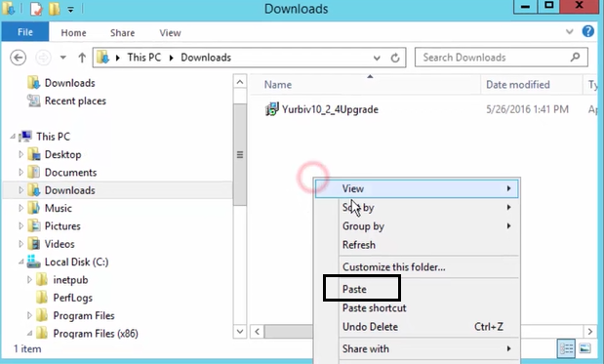This screenshot has height=364, width=604.
Task: Expand the Desktop tree node
Action: tap(21, 154)
